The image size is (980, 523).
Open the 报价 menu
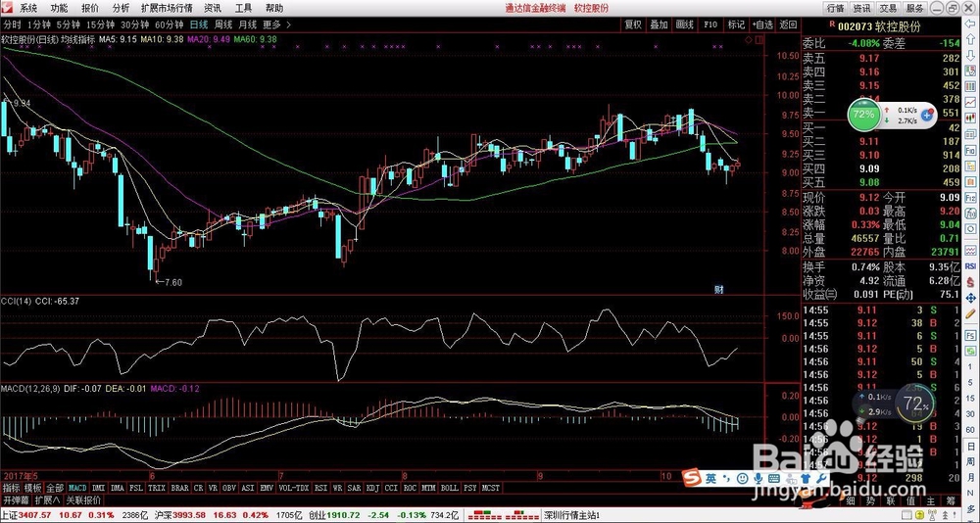pyautogui.click(x=90, y=8)
